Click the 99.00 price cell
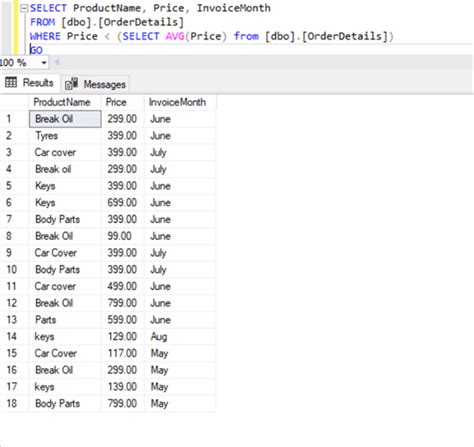474x447 pixels. 123,236
